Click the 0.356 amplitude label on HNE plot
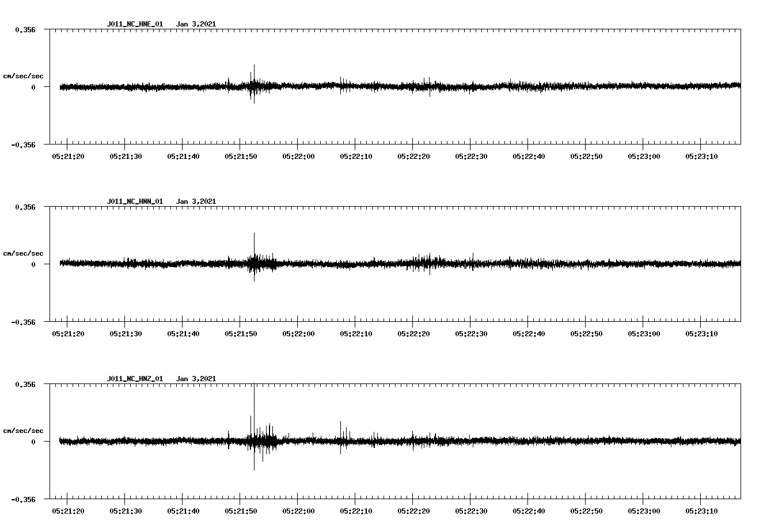The image size is (782, 532). [x=25, y=29]
